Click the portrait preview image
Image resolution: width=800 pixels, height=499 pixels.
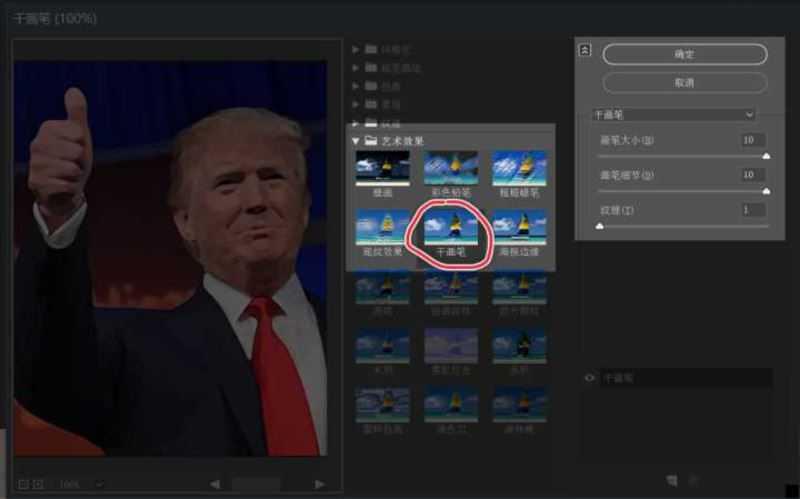[170, 258]
